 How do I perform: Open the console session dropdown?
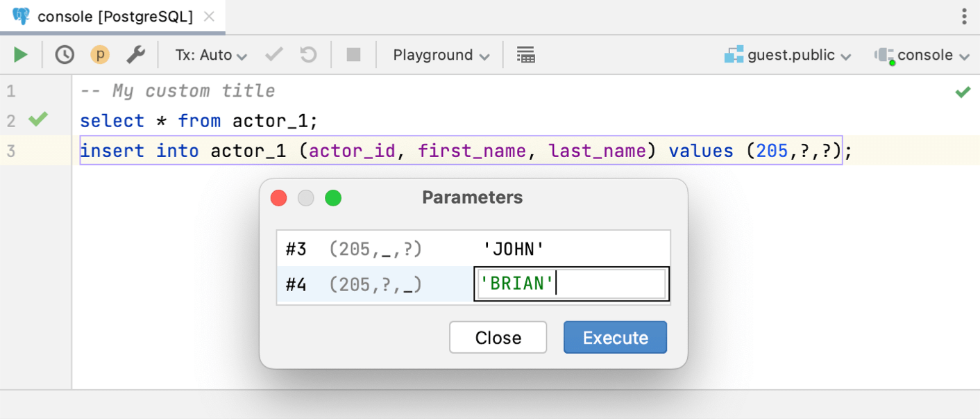(x=922, y=54)
